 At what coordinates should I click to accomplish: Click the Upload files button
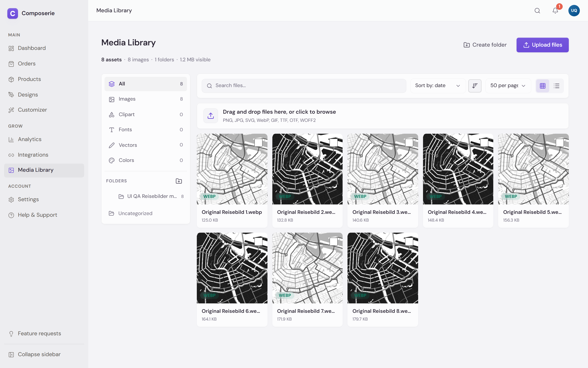(542, 45)
